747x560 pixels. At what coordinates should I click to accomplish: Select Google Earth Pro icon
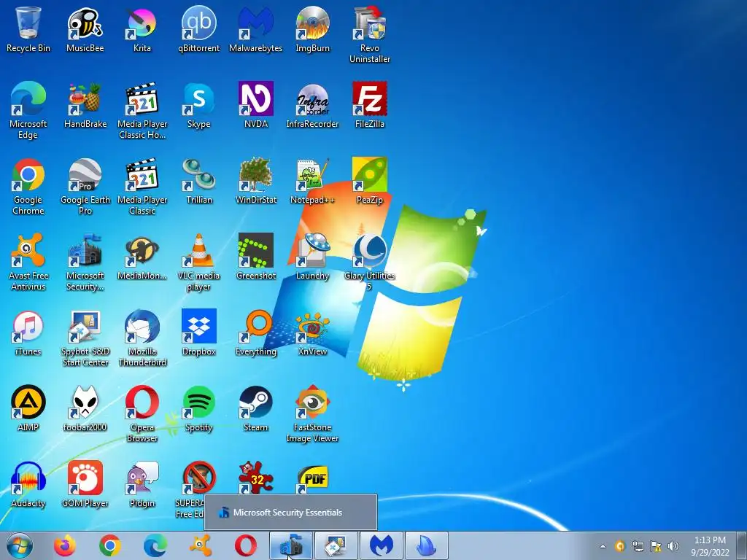85,187
